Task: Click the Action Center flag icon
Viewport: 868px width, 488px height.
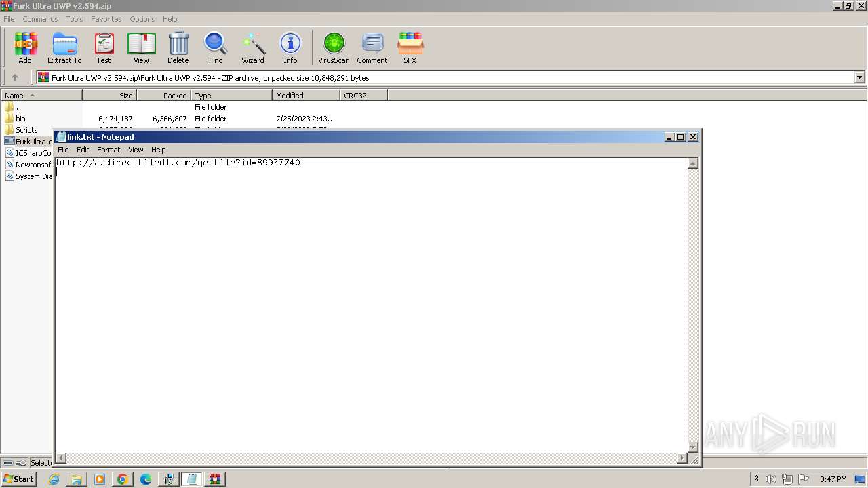Action: coord(804,479)
